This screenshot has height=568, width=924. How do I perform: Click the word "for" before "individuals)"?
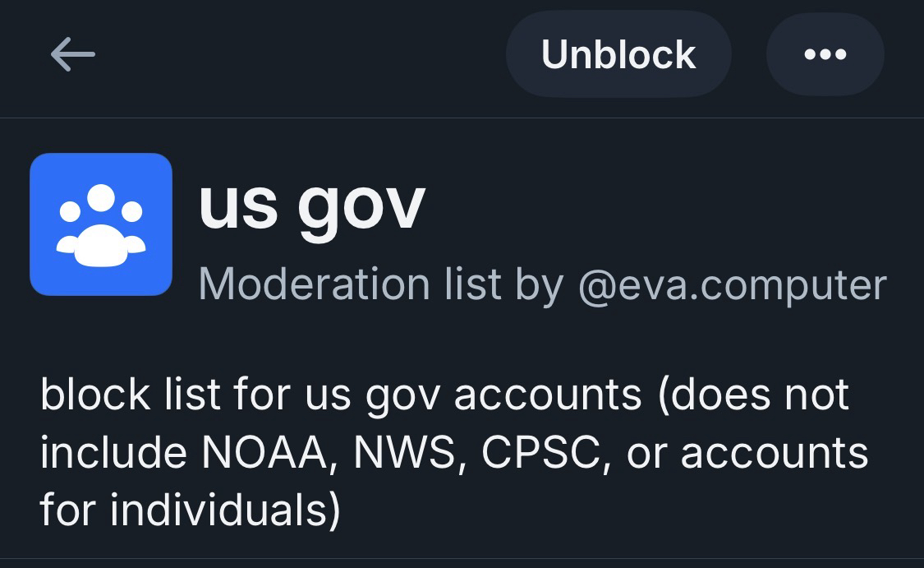tap(68, 510)
